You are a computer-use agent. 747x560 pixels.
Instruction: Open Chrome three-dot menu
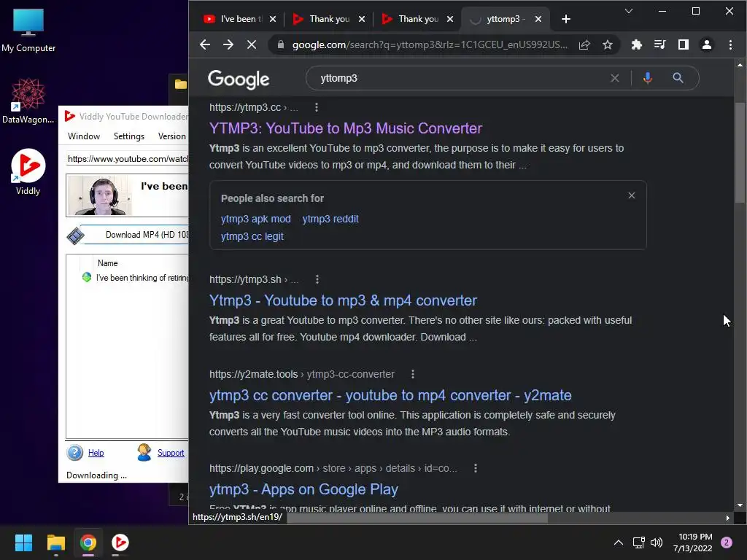point(730,44)
